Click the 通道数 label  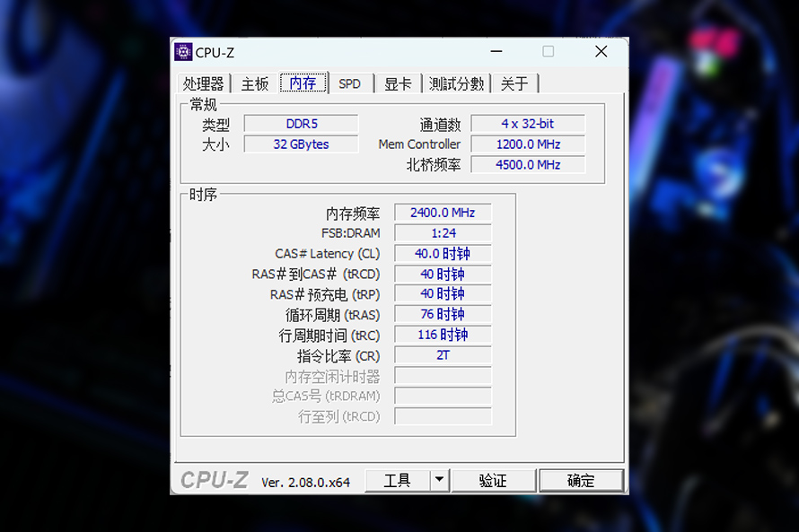pyautogui.click(x=440, y=124)
